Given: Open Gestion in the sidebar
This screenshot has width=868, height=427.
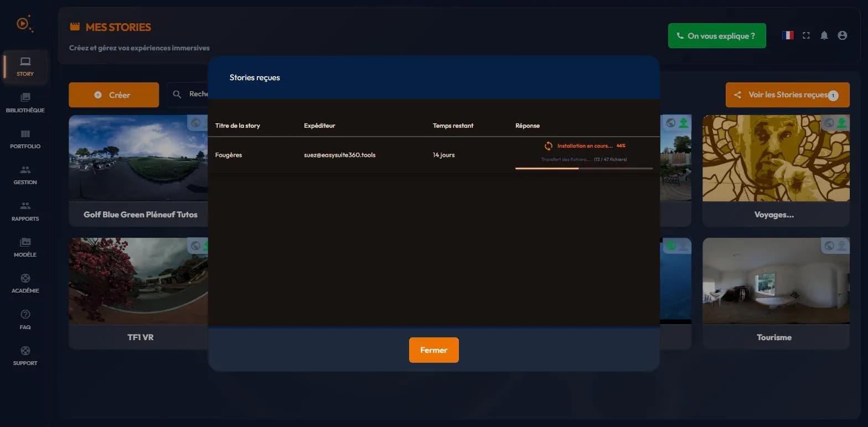Looking at the screenshot, I should [x=25, y=175].
